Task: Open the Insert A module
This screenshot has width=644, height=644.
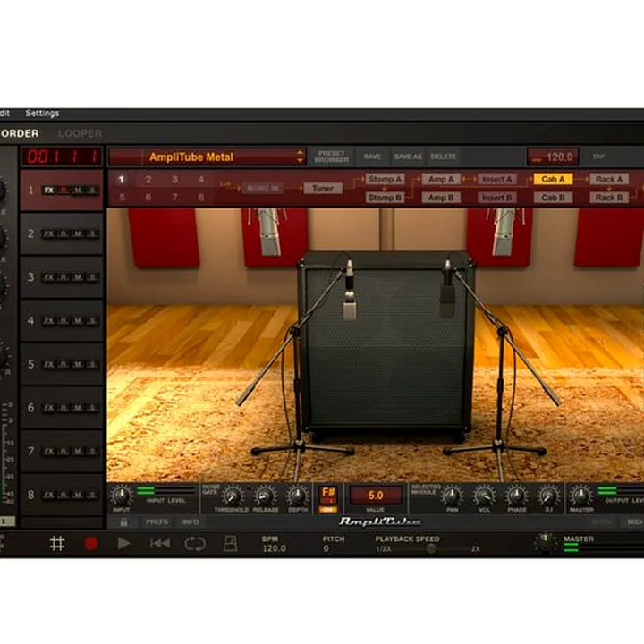Action: (x=497, y=180)
